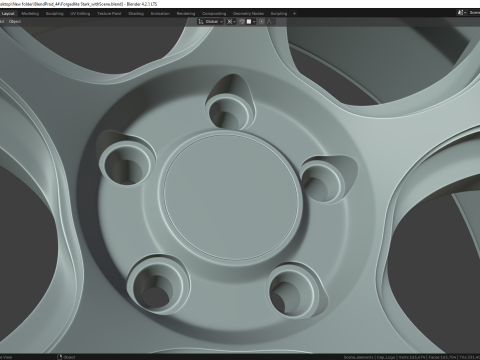Open the Object menu in viewport header
480x360 pixels.
pos(15,22)
